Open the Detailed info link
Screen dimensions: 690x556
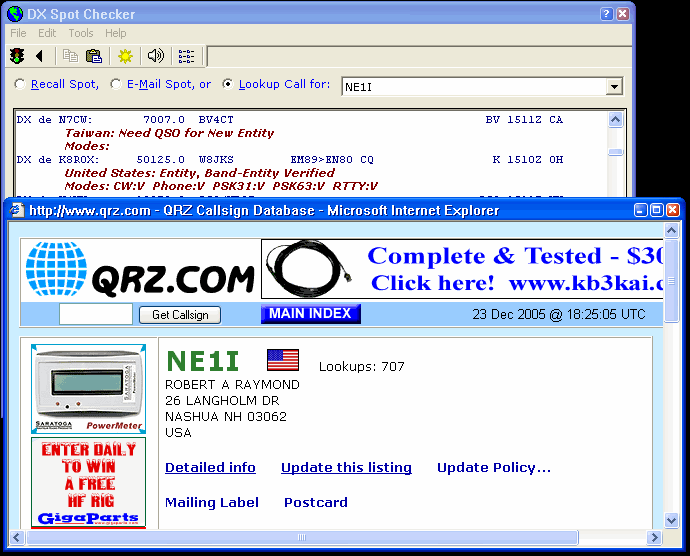(210, 467)
